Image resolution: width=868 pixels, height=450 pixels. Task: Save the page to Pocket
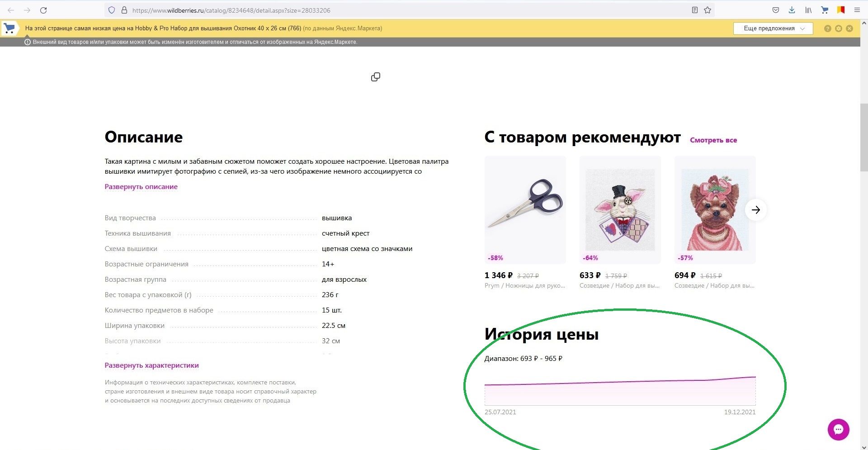point(775,10)
